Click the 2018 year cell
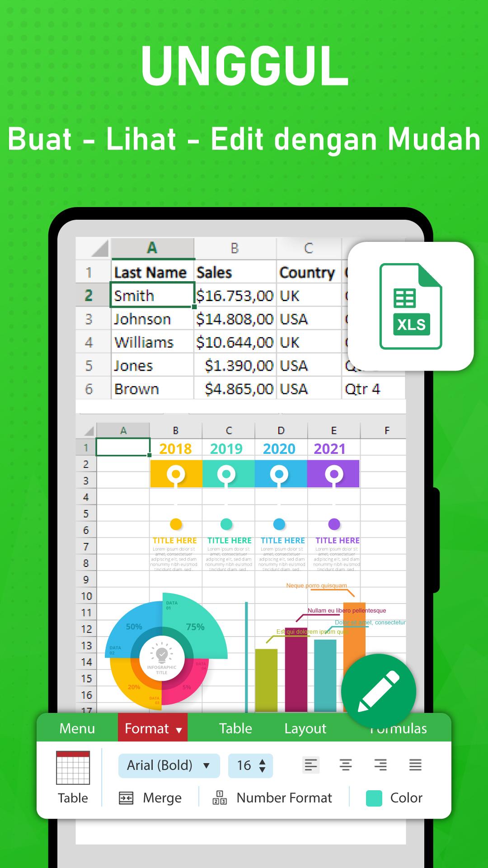 176,448
